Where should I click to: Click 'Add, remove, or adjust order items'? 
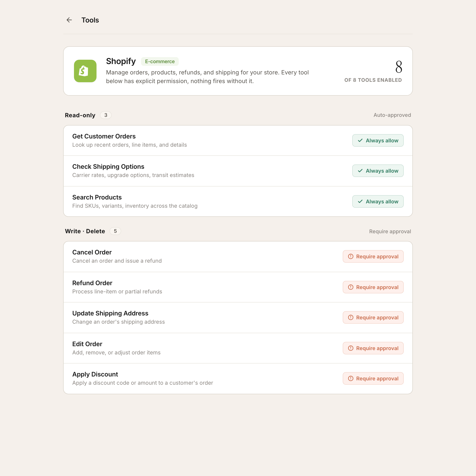point(116,353)
